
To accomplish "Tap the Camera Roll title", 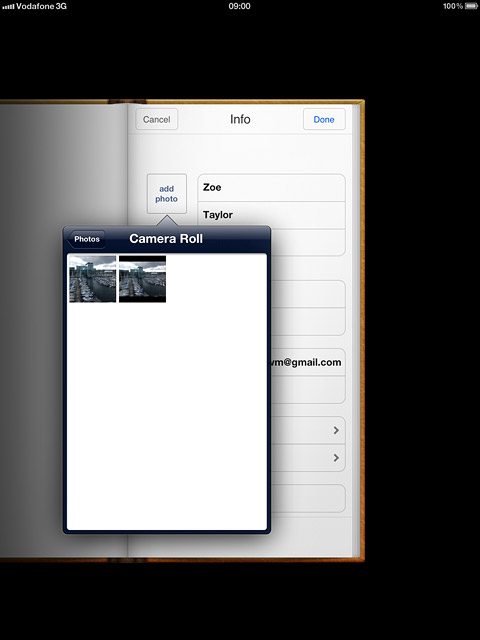I will [166, 239].
